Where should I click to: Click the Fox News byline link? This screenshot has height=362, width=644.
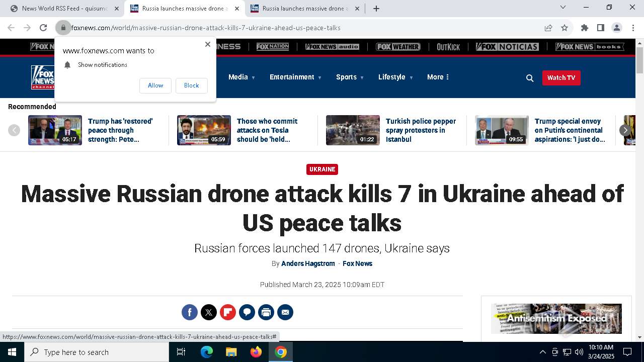(357, 263)
